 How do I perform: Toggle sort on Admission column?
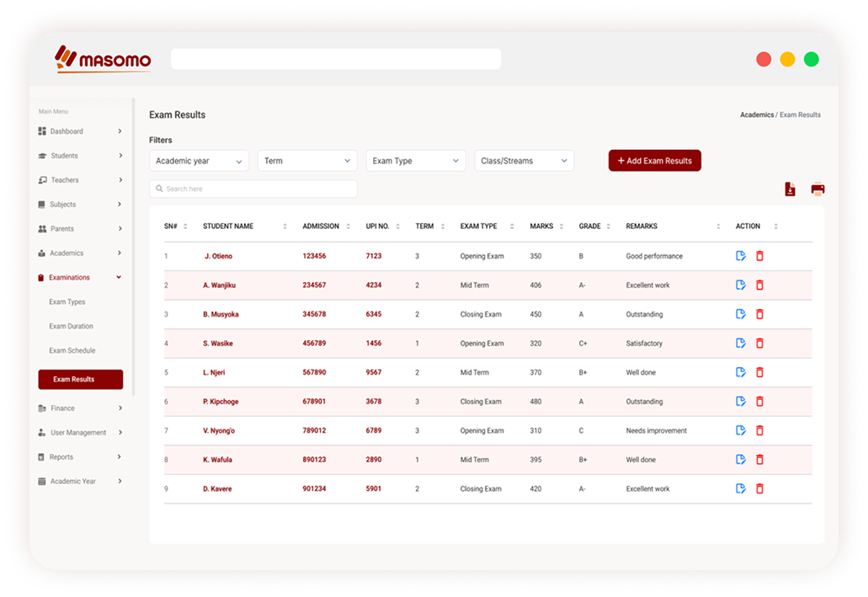point(350,227)
